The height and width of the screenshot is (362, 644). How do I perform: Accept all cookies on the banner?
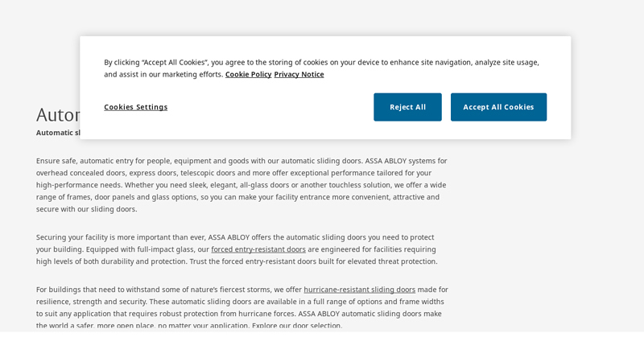[x=498, y=107]
